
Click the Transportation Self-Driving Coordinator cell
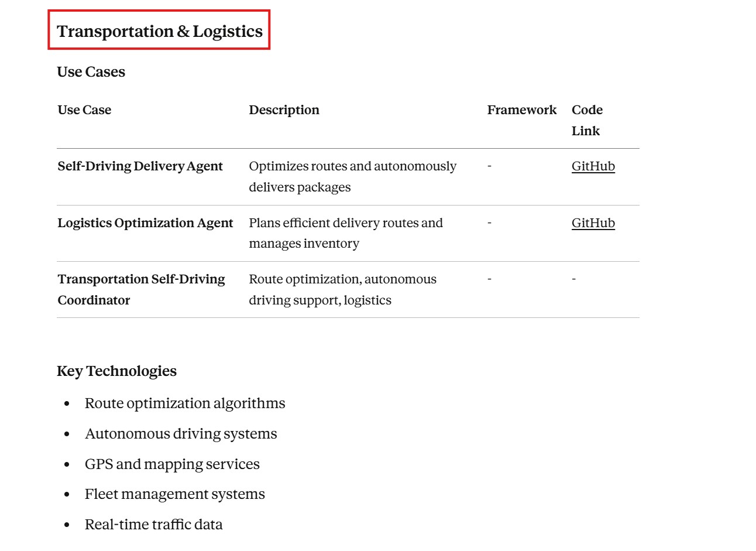[x=141, y=289]
